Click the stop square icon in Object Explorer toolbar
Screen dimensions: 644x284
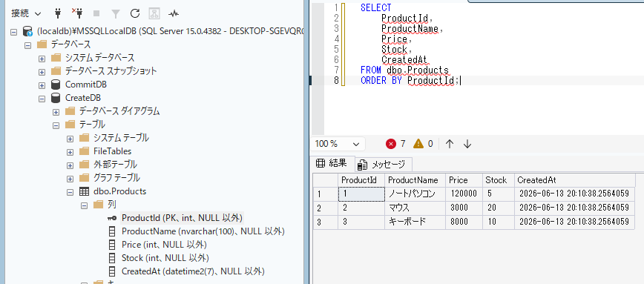(96, 13)
